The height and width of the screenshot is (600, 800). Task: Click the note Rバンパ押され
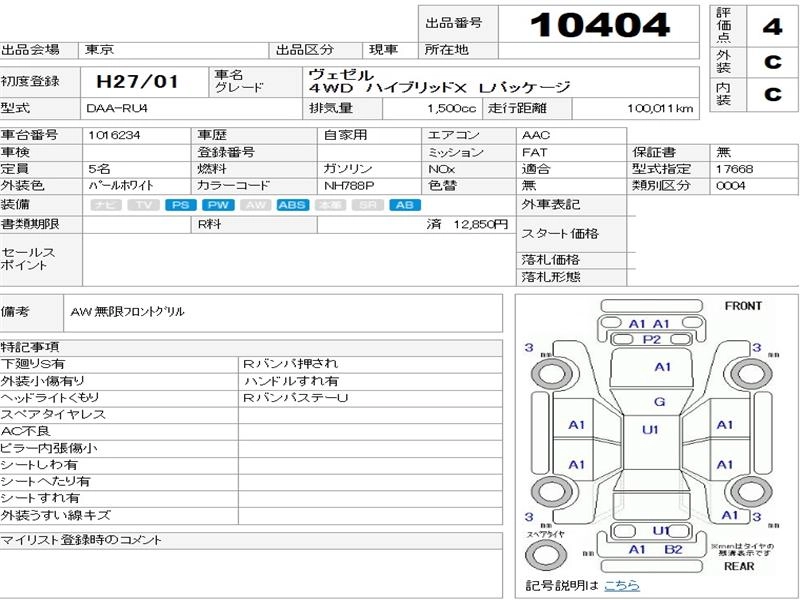[290, 364]
